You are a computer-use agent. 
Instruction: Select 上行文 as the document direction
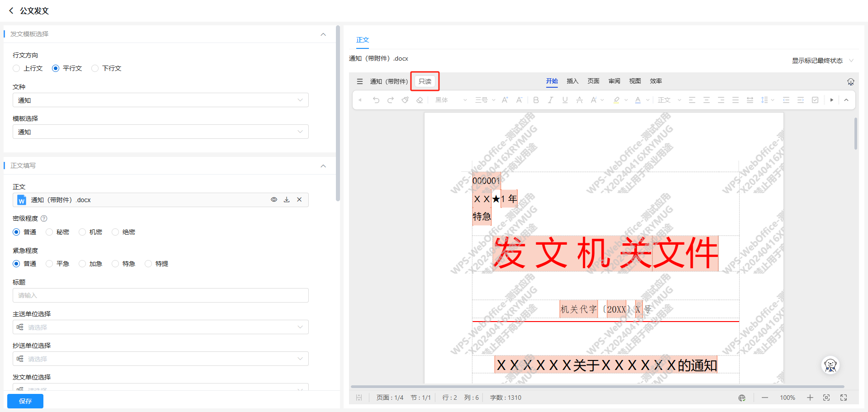pos(17,68)
